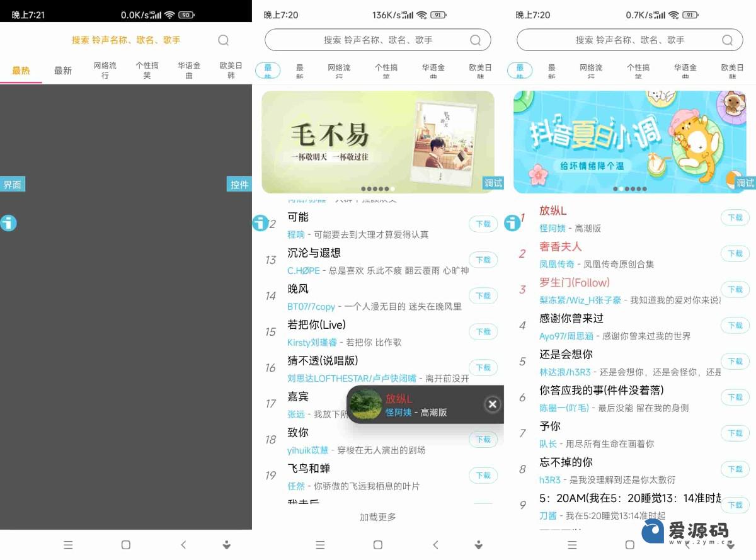756x560 pixels.
Task: Play the song titled 嘉宾
Action: [298, 396]
